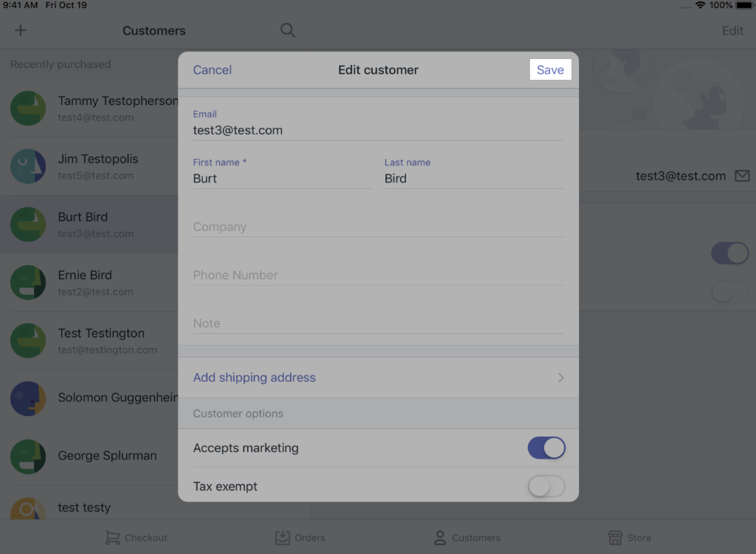Screen dimensions: 756x554
Task: Click the test testy avatar
Action: [x=28, y=509]
